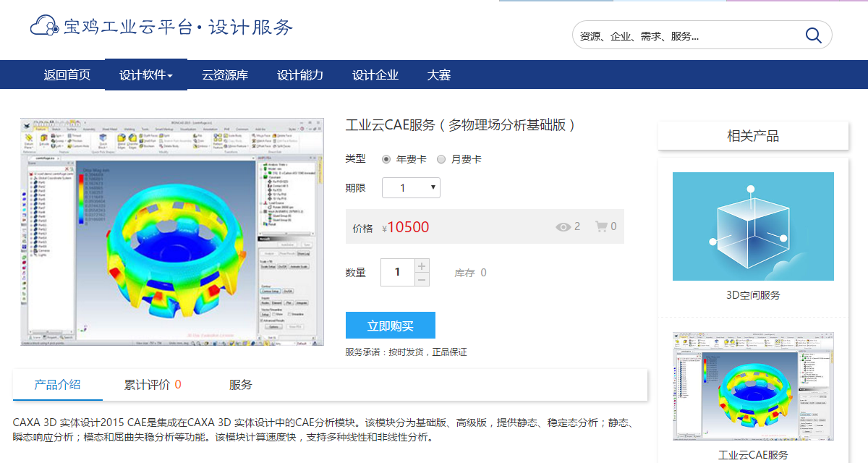Screen dimensions: 868x463
Task: Expand the 设计软件 menu
Action: (146, 75)
